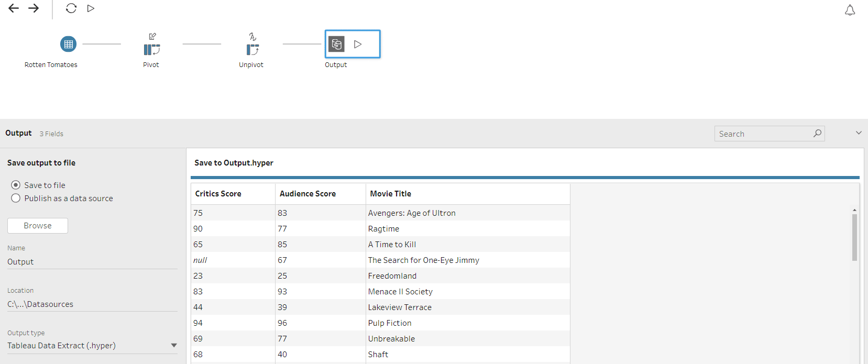Click the Pulp Fiction cell
Viewport: 868px width, 364px height.
pos(468,323)
